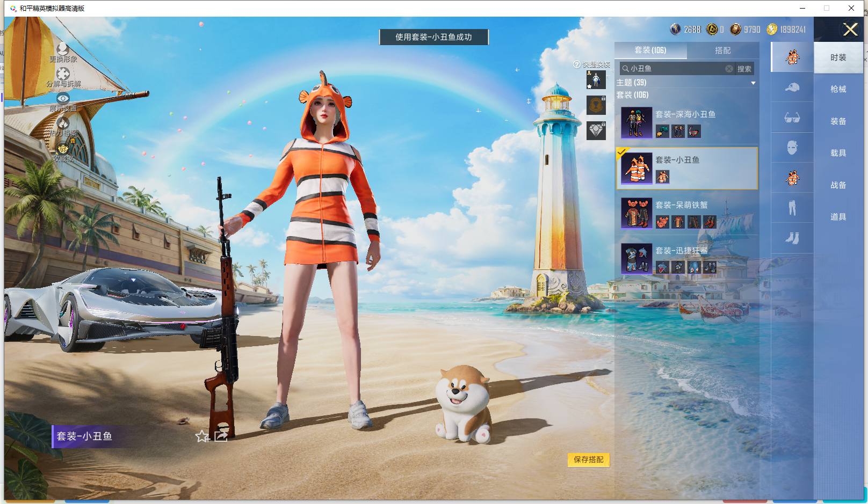
Task: Click the quick-change outfit slot with star
Action: point(596,80)
